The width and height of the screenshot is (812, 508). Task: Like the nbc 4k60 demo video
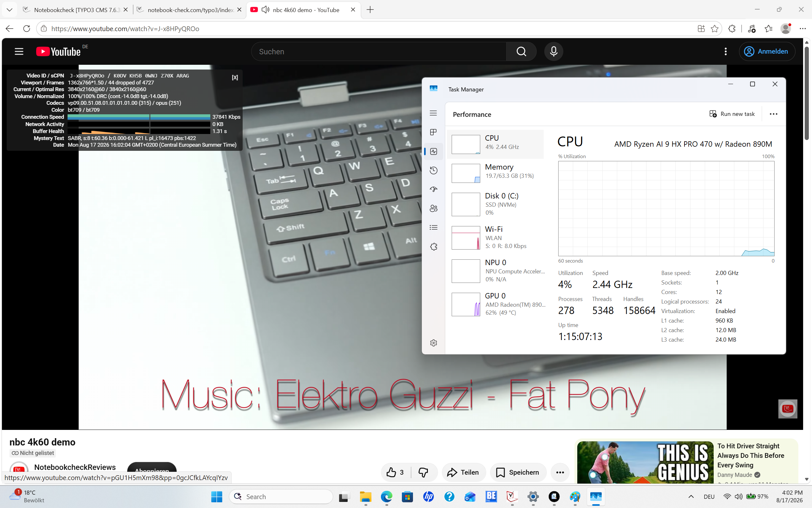pyautogui.click(x=395, y=472)
